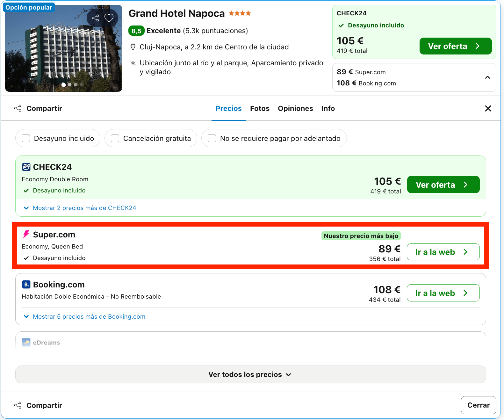Check the Cancelación gratuita filter

pos(115,138)
